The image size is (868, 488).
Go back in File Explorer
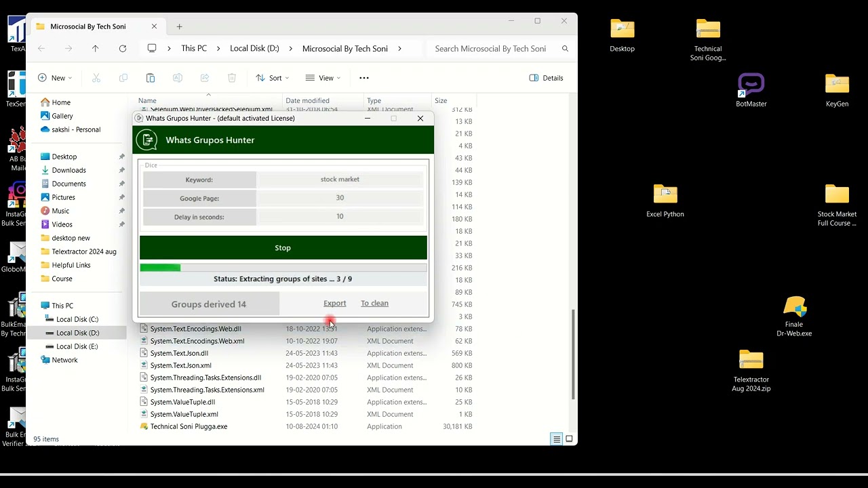[41, 49]
